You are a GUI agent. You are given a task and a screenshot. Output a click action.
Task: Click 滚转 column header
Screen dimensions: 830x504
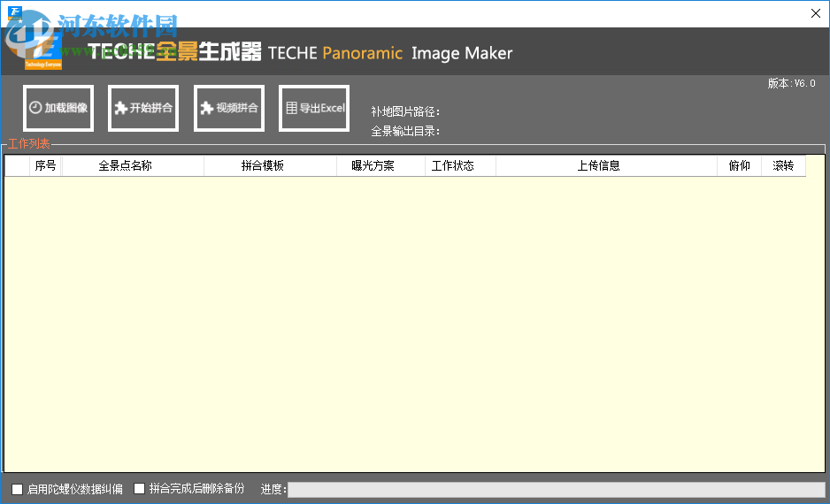pyautogui.click(x=783, y=165)
